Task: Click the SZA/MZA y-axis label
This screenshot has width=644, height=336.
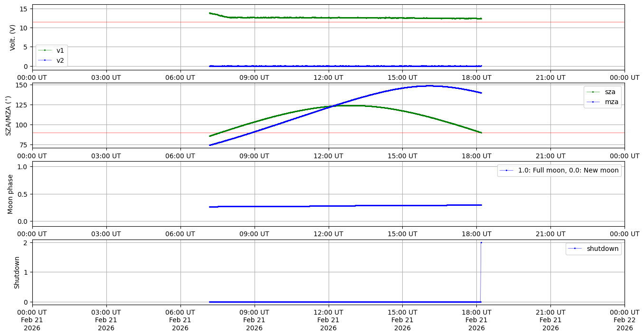Action: pos(8,115)
